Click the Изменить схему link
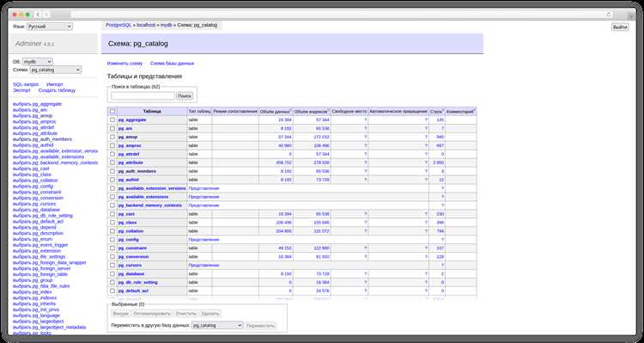 pos(125,64)
